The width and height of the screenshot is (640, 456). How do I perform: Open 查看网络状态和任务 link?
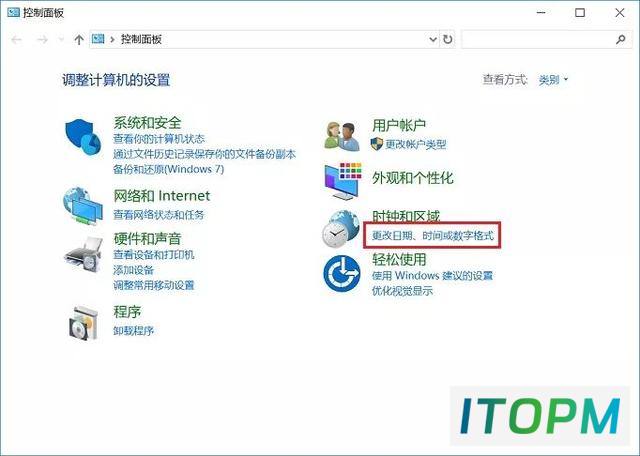[x=158, y=214]
